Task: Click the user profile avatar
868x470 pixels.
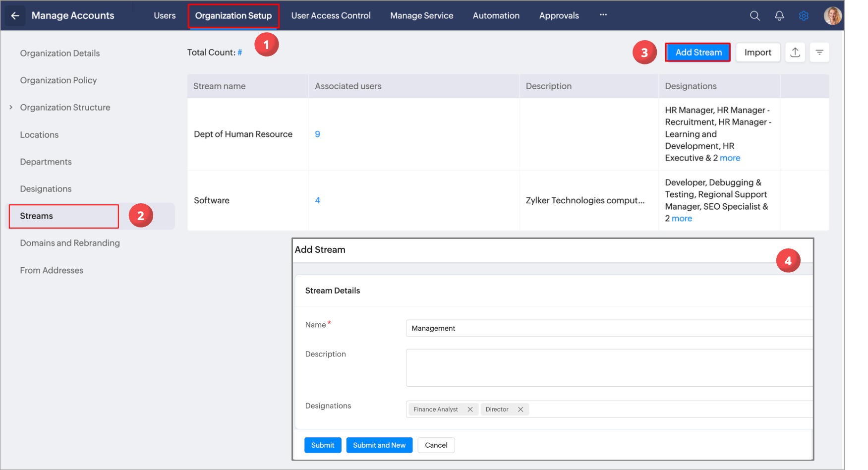Action: tap(832, 16)
